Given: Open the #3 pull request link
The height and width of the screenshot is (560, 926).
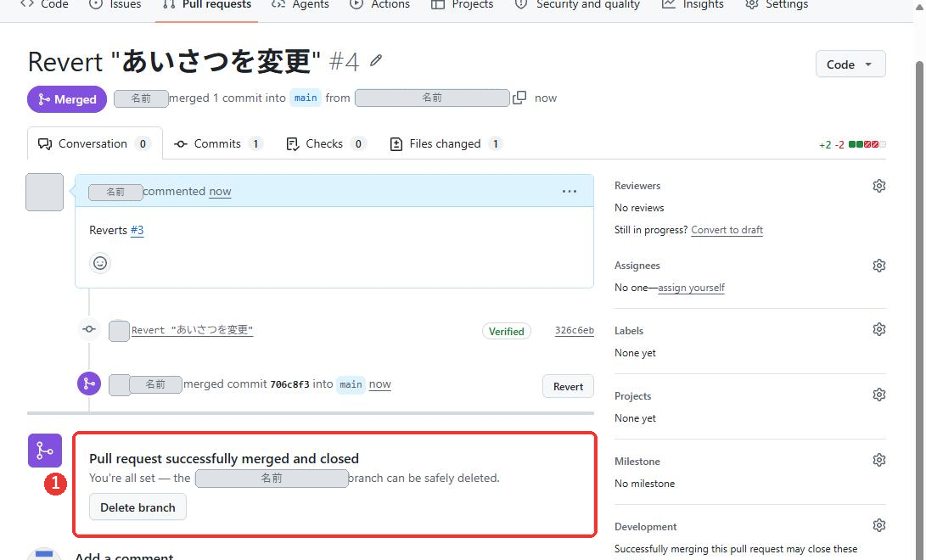Looking at the screenshot, I should (x=137, y=230).
